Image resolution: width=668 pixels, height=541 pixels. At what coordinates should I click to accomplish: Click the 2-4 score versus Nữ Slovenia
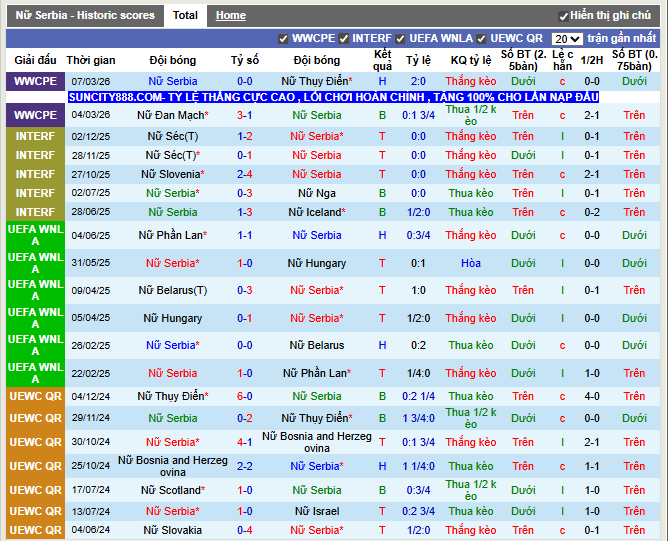click(x=244, y=174)
